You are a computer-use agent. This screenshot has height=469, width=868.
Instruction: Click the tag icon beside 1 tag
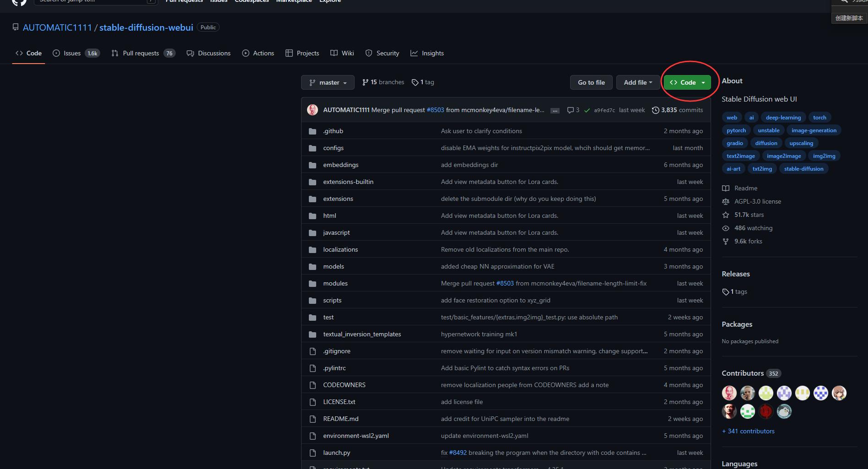415,82
